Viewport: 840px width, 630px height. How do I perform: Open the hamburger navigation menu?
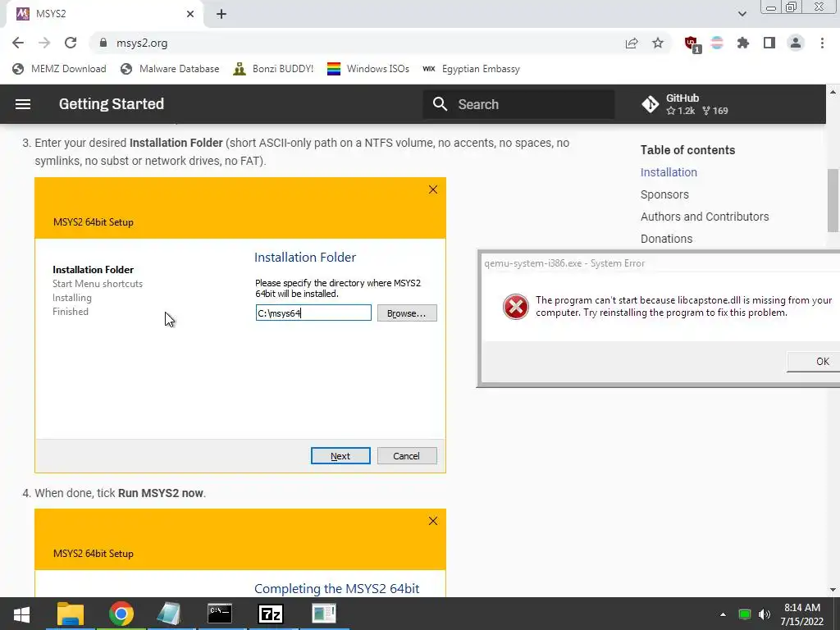(x=22, y=104)
